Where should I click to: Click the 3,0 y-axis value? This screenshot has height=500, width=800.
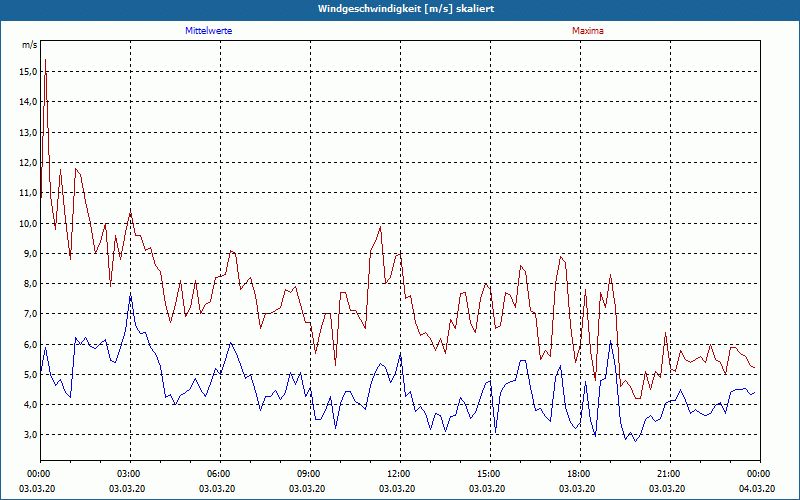tap(30, 435)
